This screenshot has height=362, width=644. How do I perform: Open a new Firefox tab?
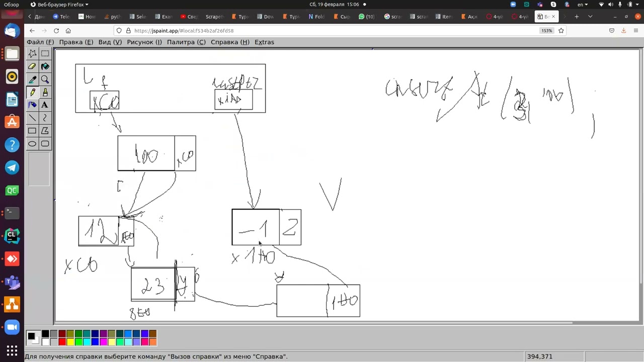tap(577, 17)
